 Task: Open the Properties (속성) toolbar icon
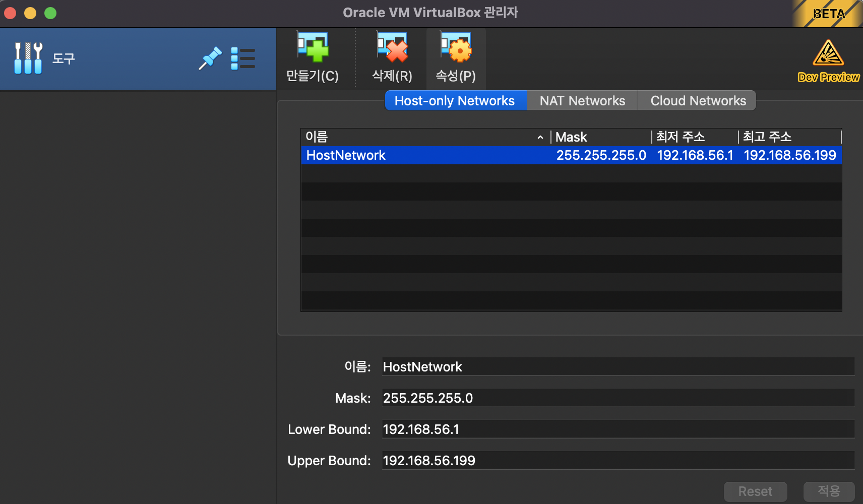[456, 47]
